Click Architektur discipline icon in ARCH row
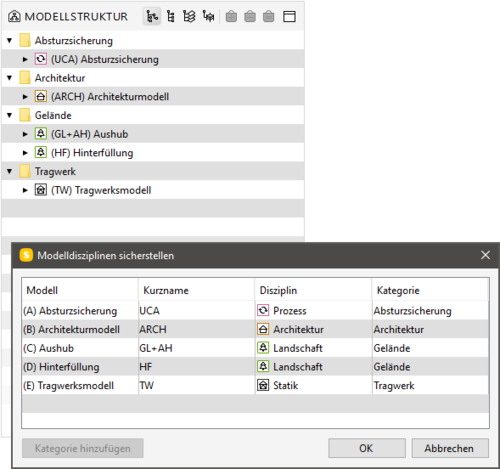Screen dimensions: 500x469 point(263,329)
